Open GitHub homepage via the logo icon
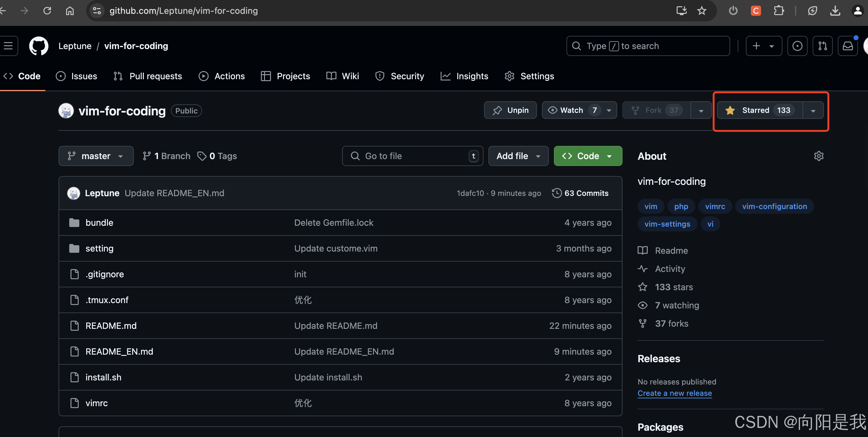The image size is (868, 437). (38, 46)
